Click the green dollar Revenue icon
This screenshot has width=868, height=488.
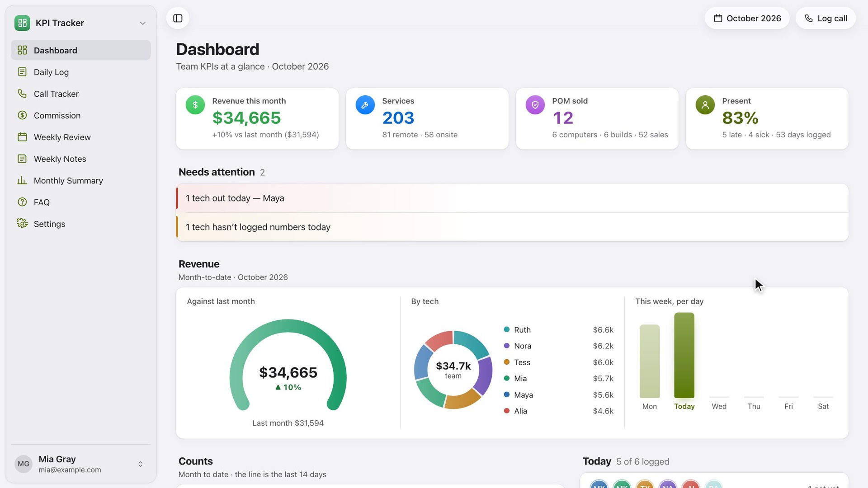click(x=195, y=105)
